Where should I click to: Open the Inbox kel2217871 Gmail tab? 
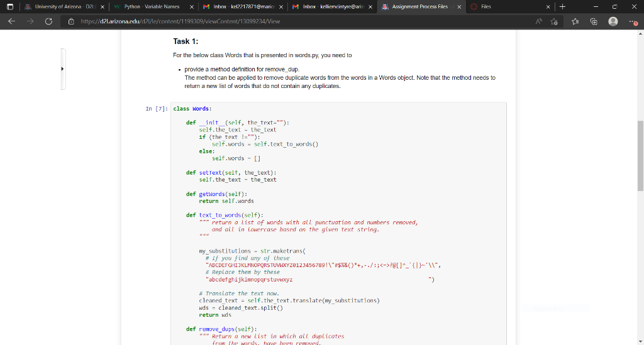(243, 6)
